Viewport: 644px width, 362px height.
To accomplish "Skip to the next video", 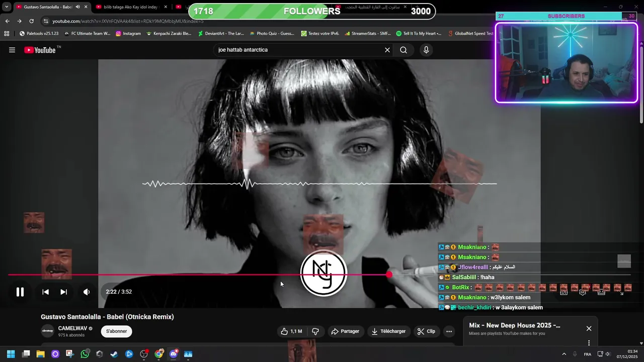I will click(63, 292).
